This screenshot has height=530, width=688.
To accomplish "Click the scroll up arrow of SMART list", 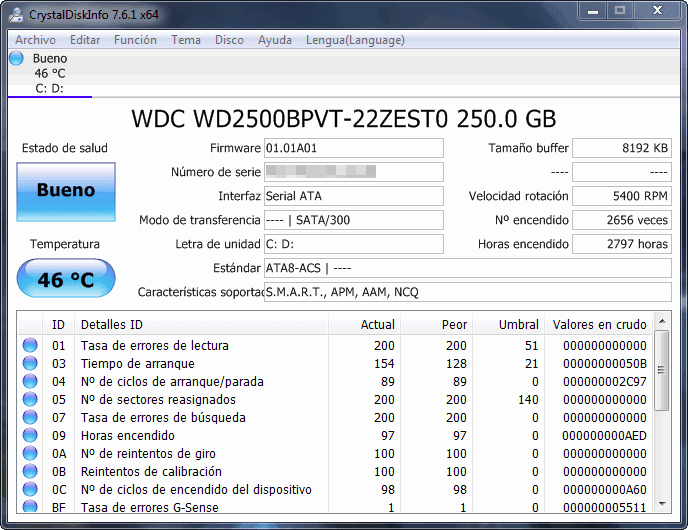I will pyautogui.click(x=662, y=322).
